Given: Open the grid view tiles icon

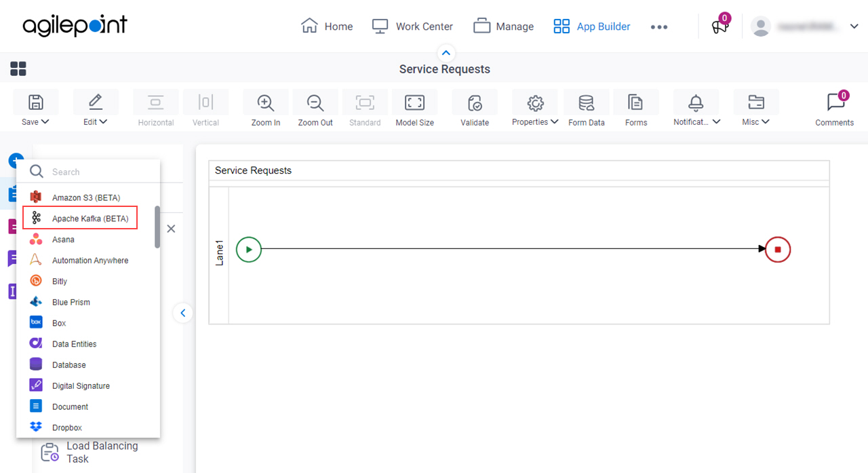Looking at the screenshot, I should pyautogui.click(x=18, y=69).
